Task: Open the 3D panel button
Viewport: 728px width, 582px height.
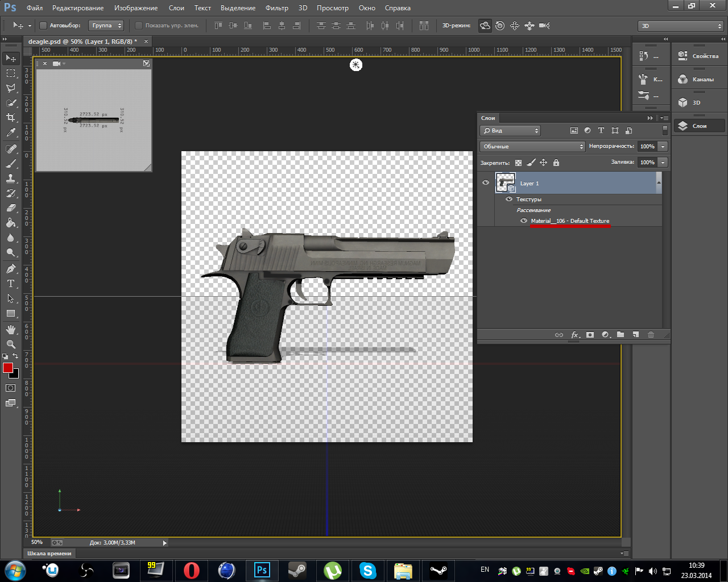Action: [x=699, y=102]
